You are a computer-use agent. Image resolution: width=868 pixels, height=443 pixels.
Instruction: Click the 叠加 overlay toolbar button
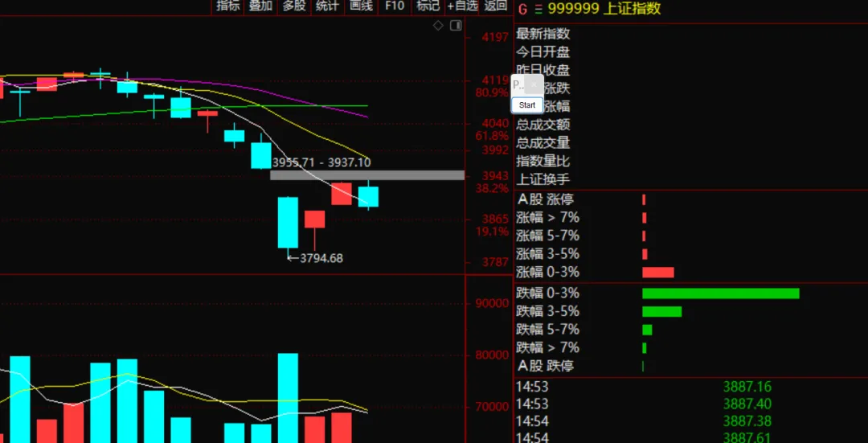click(260, 6)
